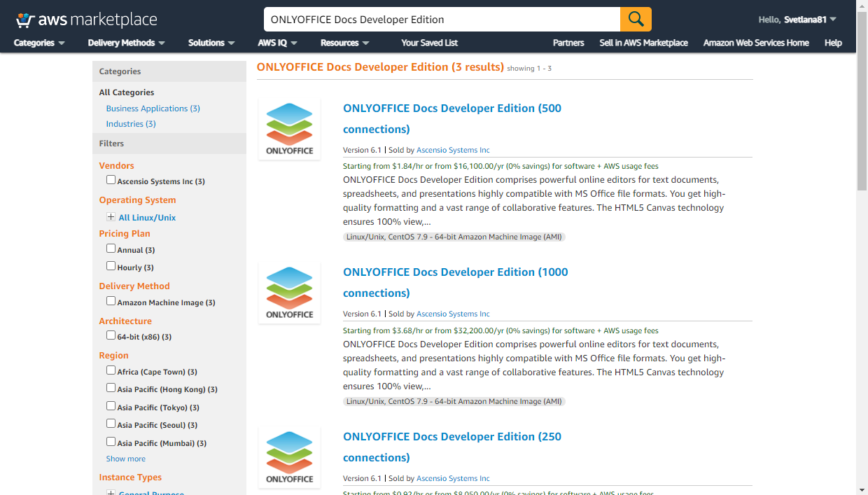
Task: Open the ONLYOFFICE logo for 250 connections
Action: pos(289,456)
